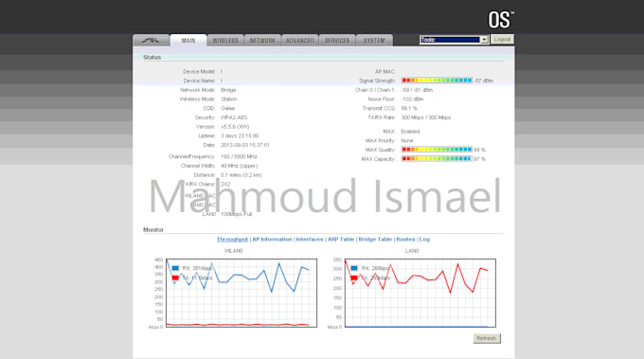Open the Ubiquiti logo tab

[x=151, y=40]
